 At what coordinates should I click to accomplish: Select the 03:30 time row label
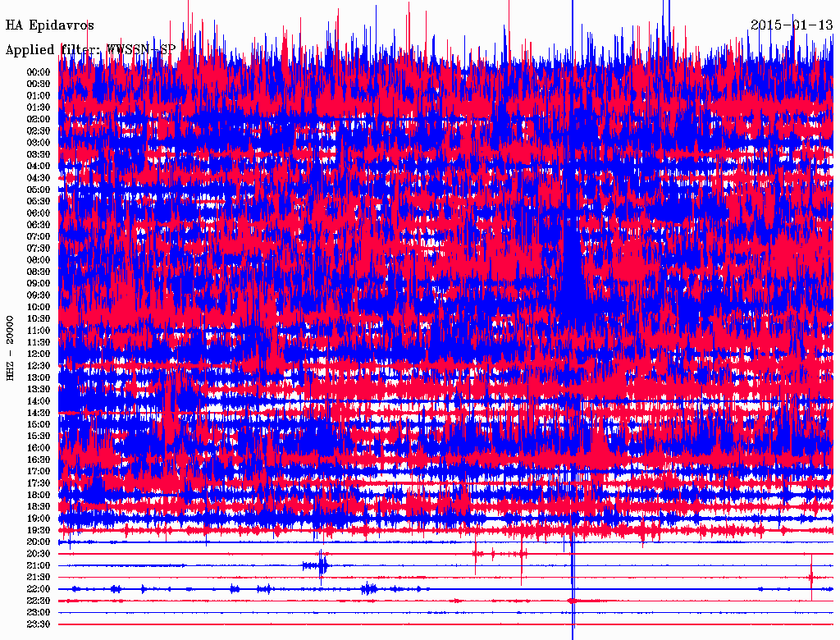(39, 154)
